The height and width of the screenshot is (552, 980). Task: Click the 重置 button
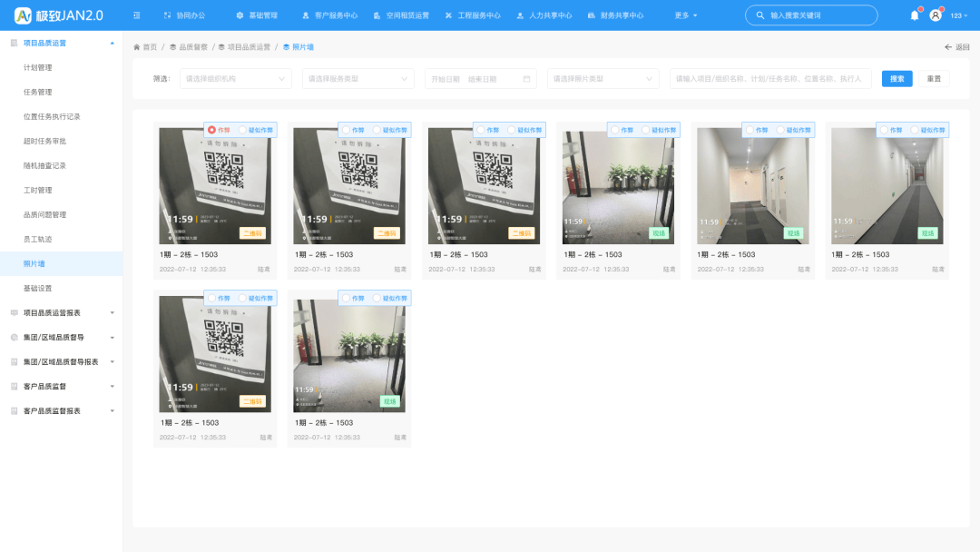[934, 79]
